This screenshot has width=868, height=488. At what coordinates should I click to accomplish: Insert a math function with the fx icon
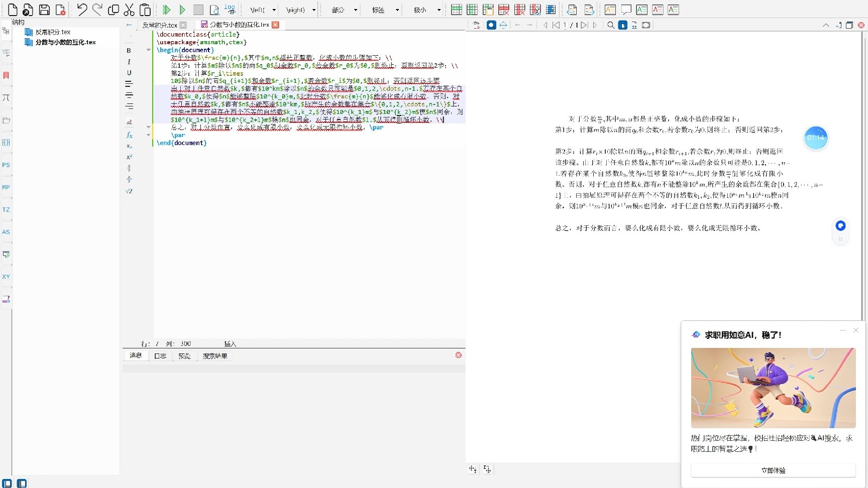[x=129, y=135]
